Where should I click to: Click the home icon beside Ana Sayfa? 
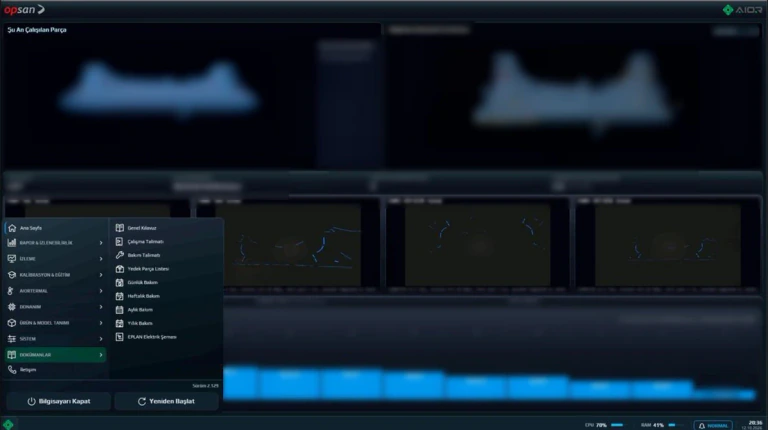coord(12,228)
